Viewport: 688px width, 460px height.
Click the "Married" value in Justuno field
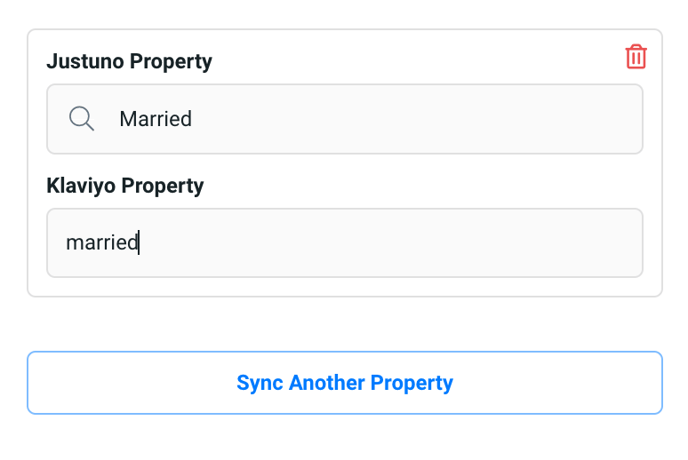click(x=156, y=119)
